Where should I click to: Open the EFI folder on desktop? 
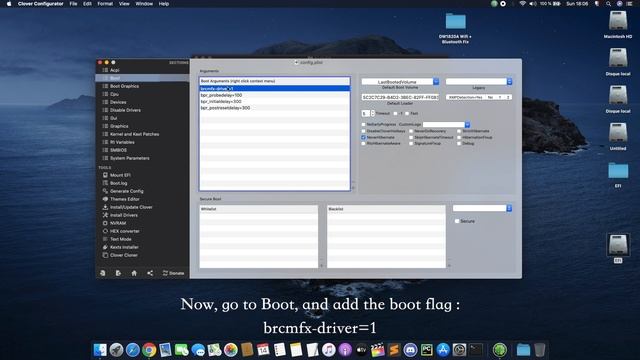(x=618, y=171)
